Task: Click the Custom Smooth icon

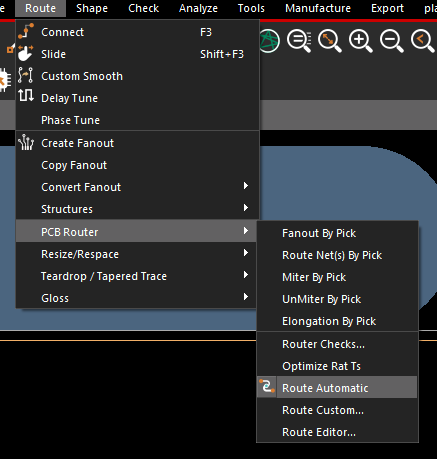Action: (26, 75)
